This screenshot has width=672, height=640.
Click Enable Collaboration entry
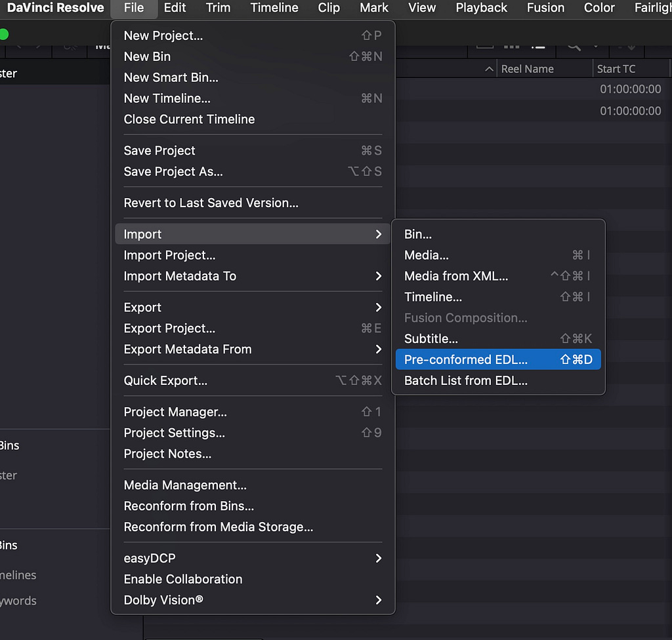[x=253, y=580]
